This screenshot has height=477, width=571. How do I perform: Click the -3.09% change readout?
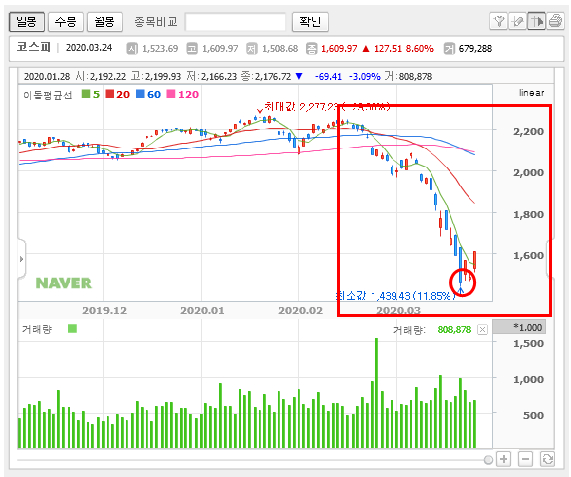365,76
